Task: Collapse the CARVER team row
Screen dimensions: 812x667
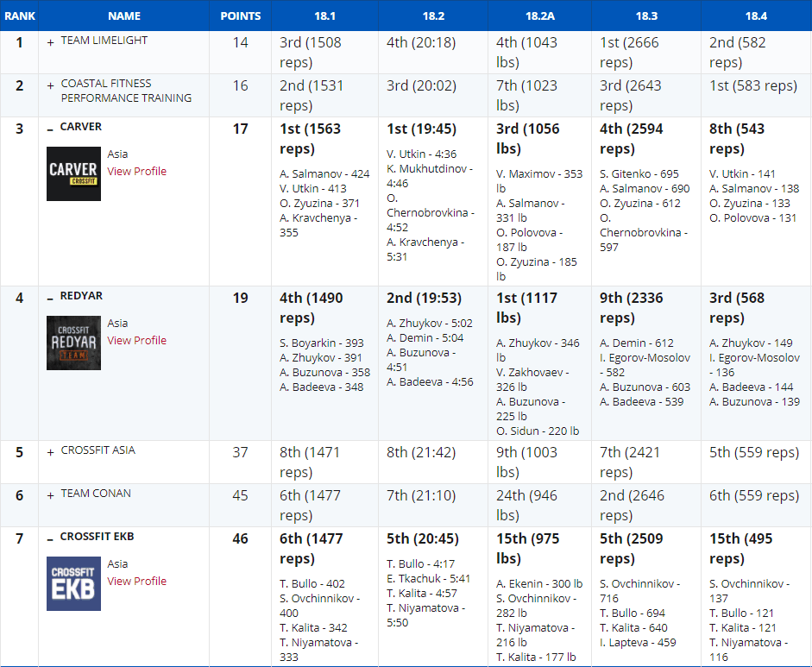Action: [50, 129]
